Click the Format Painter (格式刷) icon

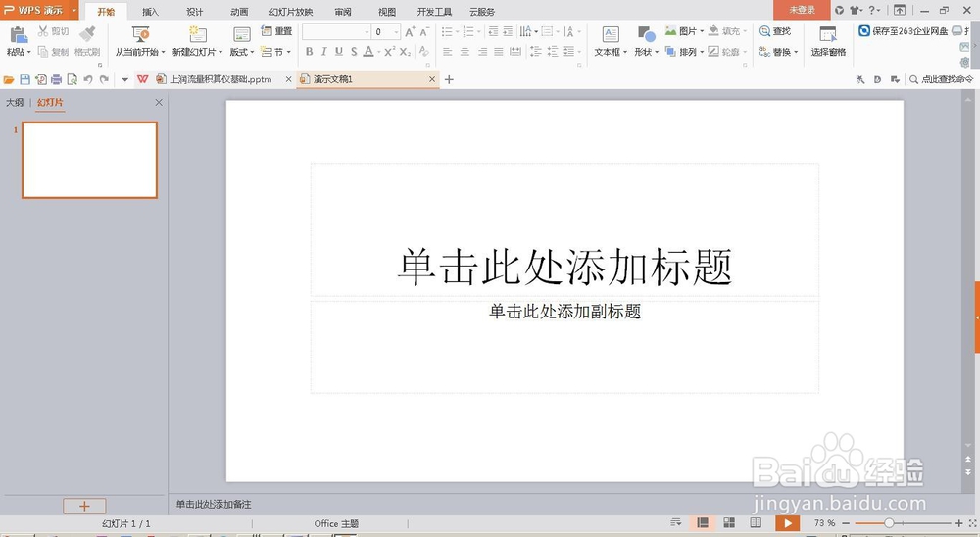pyautogui.click(x=87, y=33)
